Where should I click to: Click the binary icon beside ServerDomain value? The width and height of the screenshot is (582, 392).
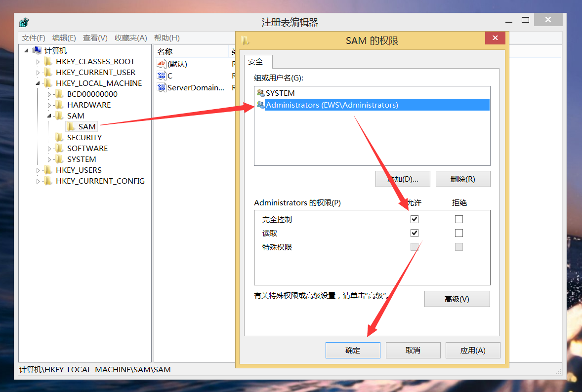point(162,87)
